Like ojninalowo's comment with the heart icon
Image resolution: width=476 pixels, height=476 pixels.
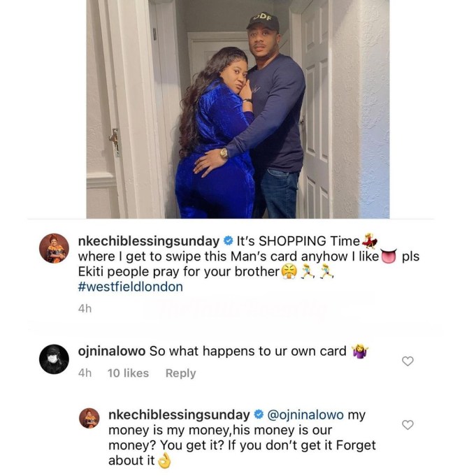pyautogui.click(x=408, y=361)
